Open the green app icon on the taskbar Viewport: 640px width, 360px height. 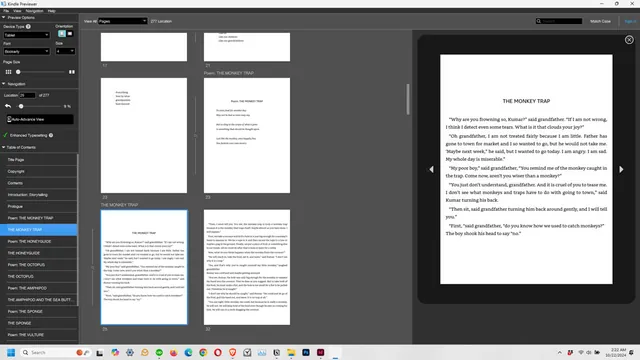(159, 353)
